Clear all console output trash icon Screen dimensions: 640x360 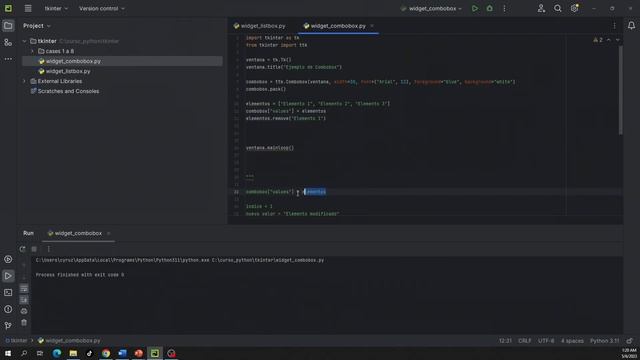(x=24, y=322)
